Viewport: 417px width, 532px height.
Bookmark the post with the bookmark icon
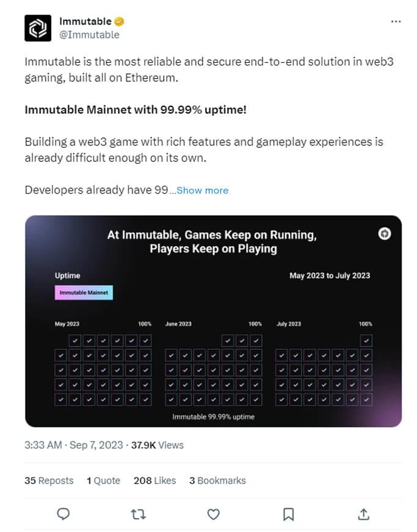(288, 514)
